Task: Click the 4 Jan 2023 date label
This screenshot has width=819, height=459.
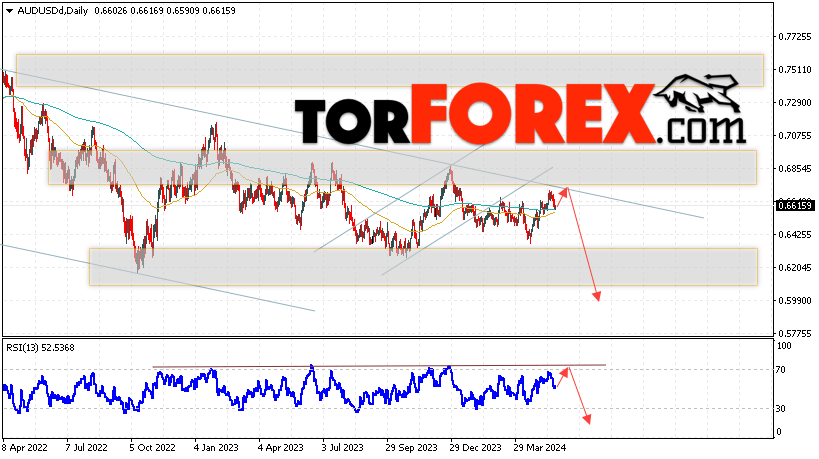Action: [216, 448]
